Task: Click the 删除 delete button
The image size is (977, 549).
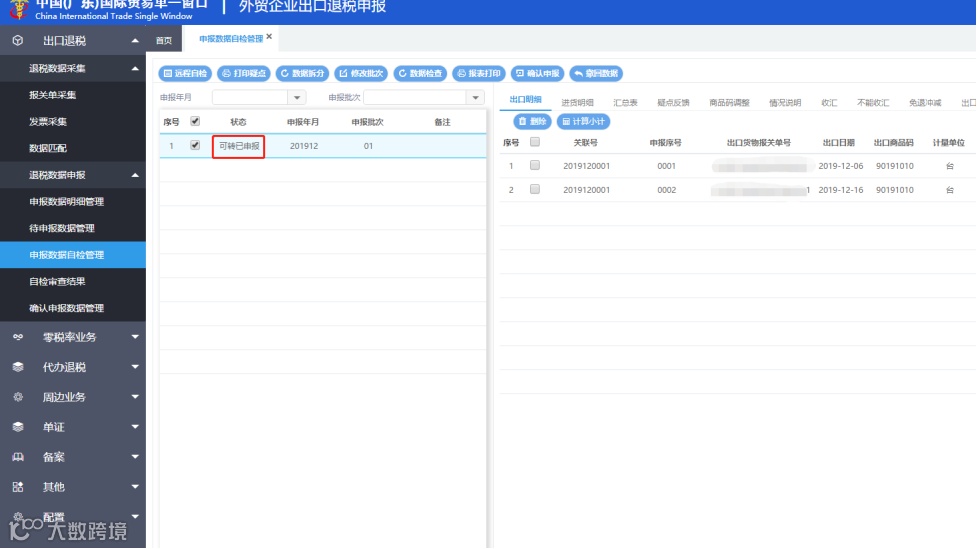Action: [532, 122]
